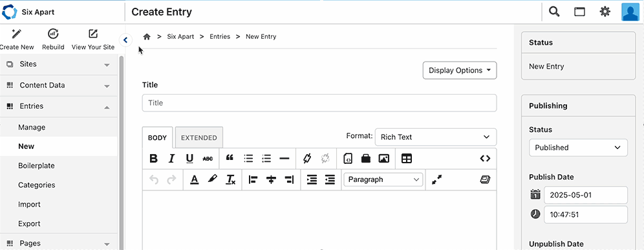The width and height of the screenshot is (644, 250).
Task: Open search with magnifier icon
Action: [x=554, y=12]
